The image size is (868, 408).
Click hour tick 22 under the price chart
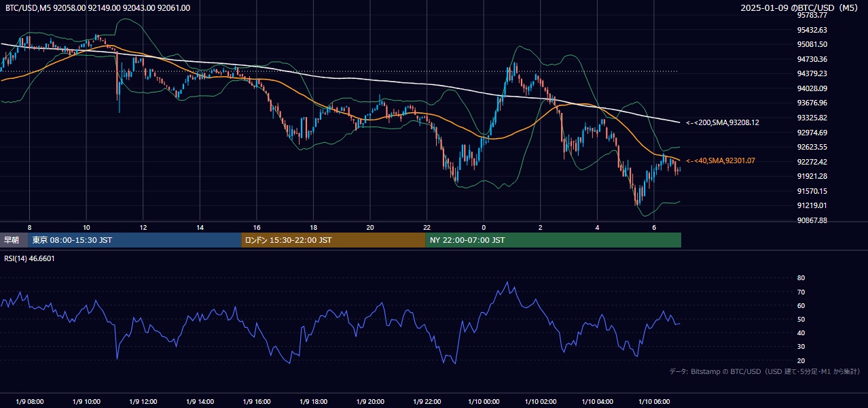point(427,227)
